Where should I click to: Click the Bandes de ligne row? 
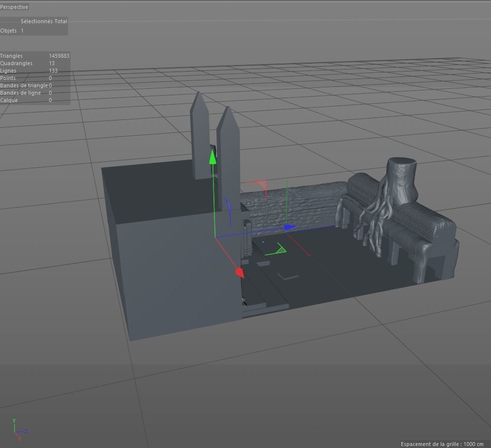26,93
